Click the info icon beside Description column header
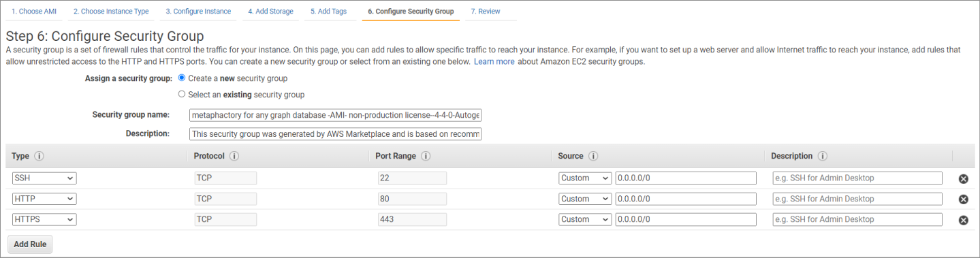Image resolution: width=980 pixels, height=258 pixels. [x=823, y=156]
